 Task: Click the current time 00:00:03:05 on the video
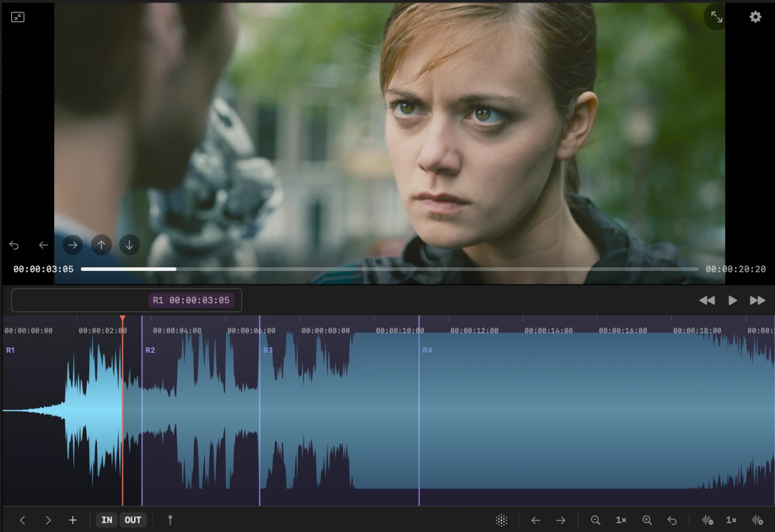click(x=43, y=269)
